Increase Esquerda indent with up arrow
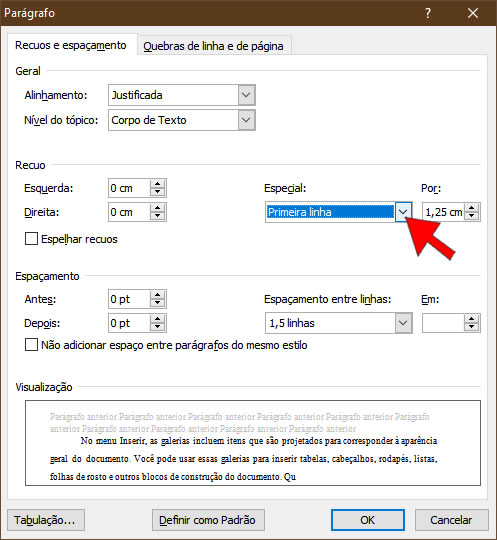The image size is (497, 540). coord(157,184)
